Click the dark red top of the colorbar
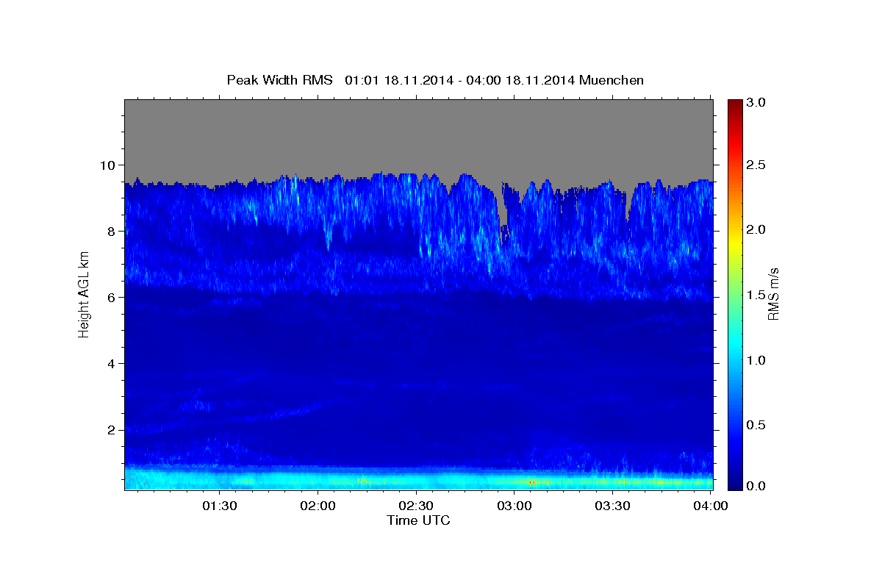This screenshot has height=588, width=882. tap(734, 104)
